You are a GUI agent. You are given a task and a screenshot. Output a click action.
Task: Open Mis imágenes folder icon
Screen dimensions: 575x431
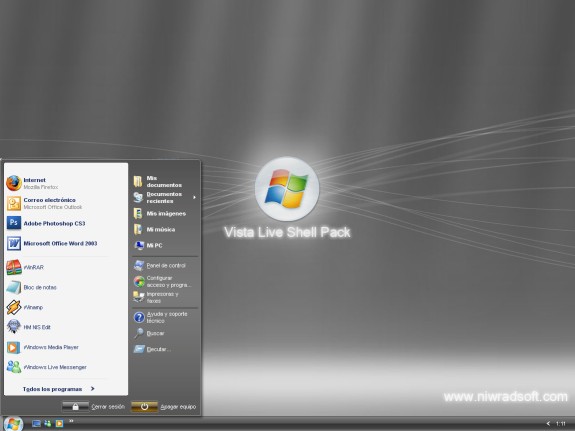point(138,213)
